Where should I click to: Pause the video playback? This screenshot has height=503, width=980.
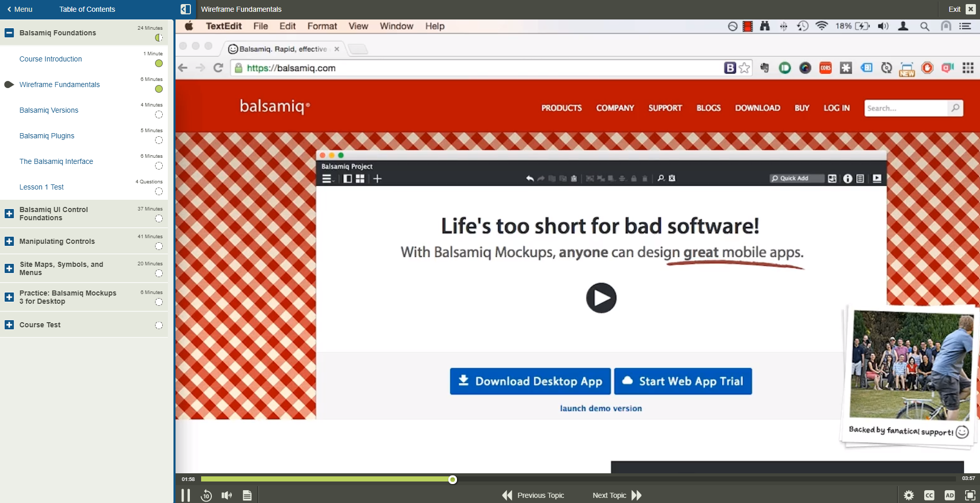point(185,495)
